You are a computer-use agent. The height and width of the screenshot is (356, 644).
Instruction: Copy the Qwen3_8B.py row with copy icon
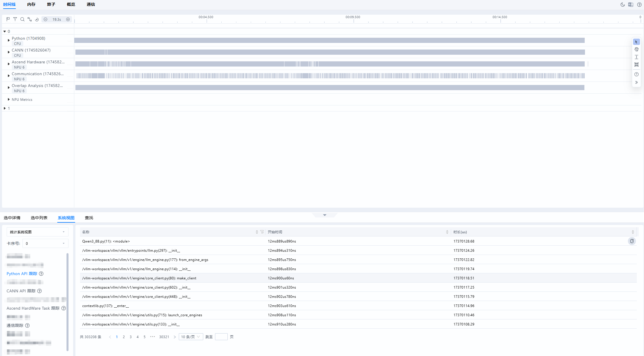click(x=632, y=241)
